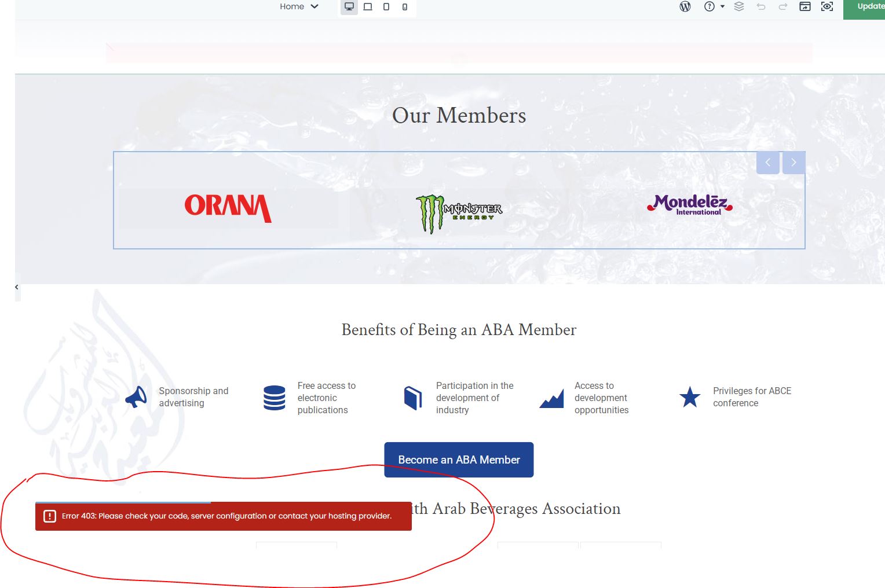The width and height of the screenshot is (885, 588).
Task: Redo the last change
Action: pos(783,6)
